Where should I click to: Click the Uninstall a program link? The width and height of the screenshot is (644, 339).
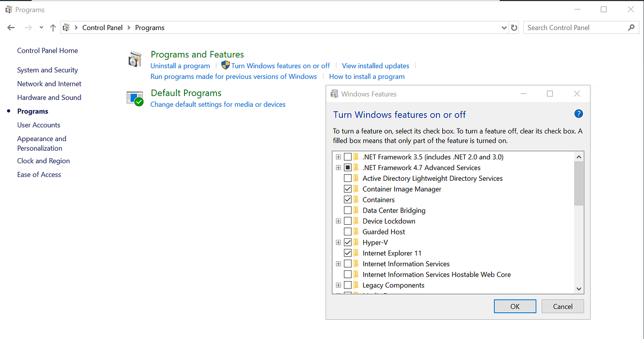[180, 65]
